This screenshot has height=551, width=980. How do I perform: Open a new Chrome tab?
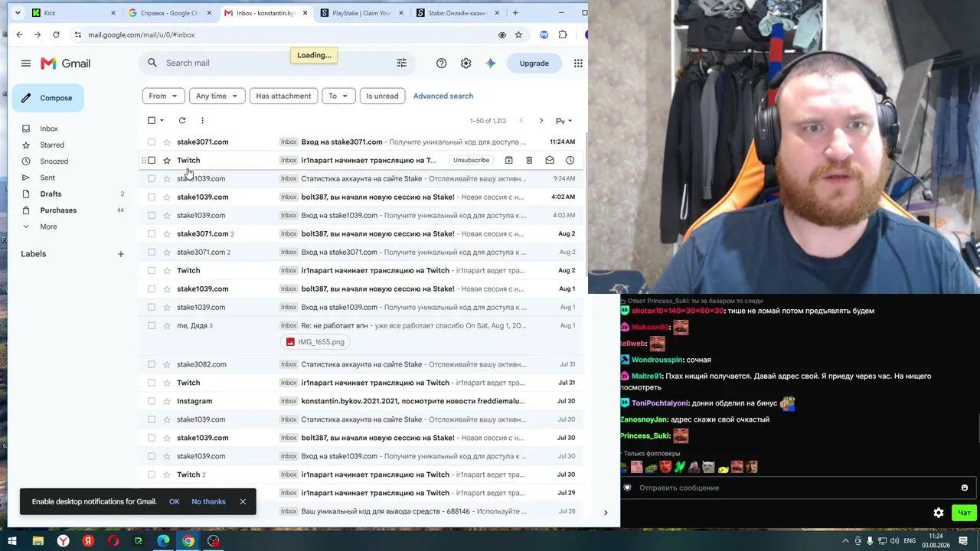(x=515, y=12)
